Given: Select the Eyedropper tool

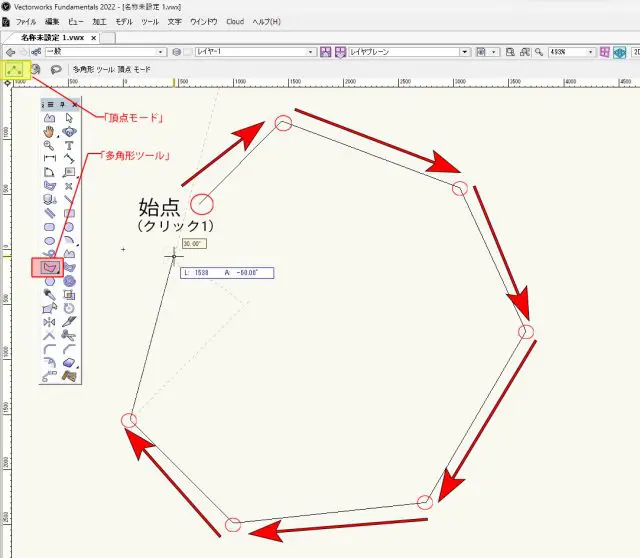Looking at the screenshot, I should (x=49, y=294).
